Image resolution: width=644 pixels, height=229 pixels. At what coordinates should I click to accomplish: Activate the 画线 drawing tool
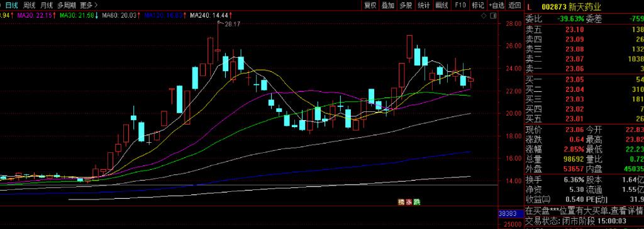click(441, 5)
